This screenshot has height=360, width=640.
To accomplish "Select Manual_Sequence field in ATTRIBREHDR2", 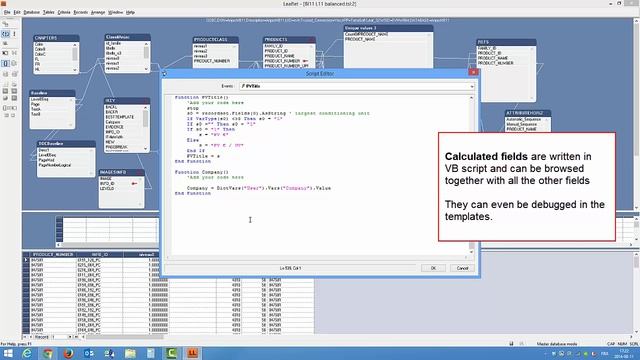I will pyautogui.click(x=521, y=124).
